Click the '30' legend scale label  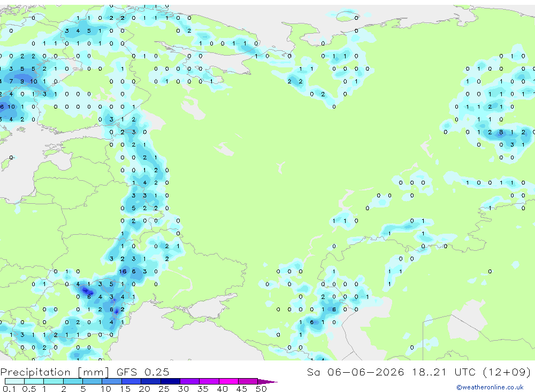click(x=184, y=389)
